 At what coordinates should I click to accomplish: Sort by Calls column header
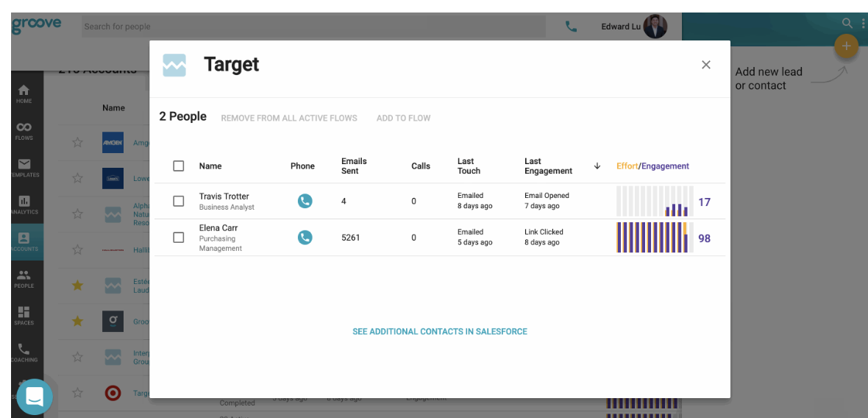pos(421,166)
